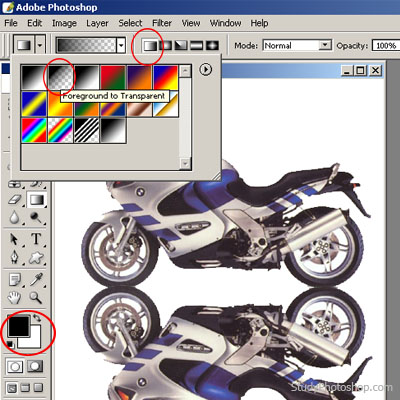
Task: Pick the Violet, Orange gradient preset
Action: point(139,77)
